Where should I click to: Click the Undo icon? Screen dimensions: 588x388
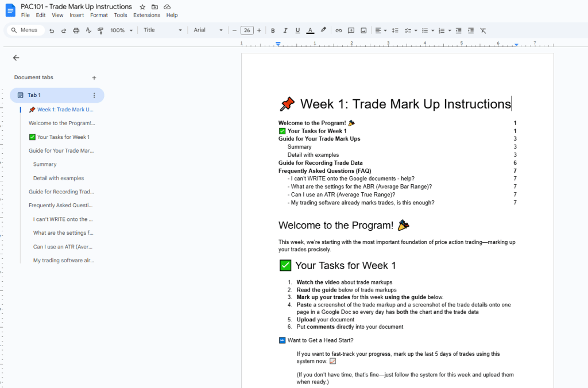pos(52,30)
